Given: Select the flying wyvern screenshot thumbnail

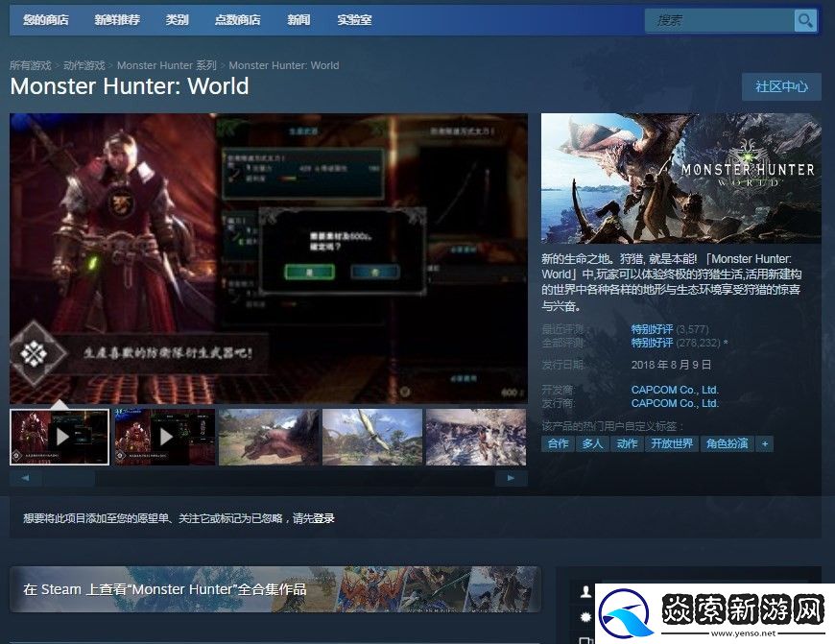Looking at the screenshot, I should pyautogui.click(x=372, y=438).
